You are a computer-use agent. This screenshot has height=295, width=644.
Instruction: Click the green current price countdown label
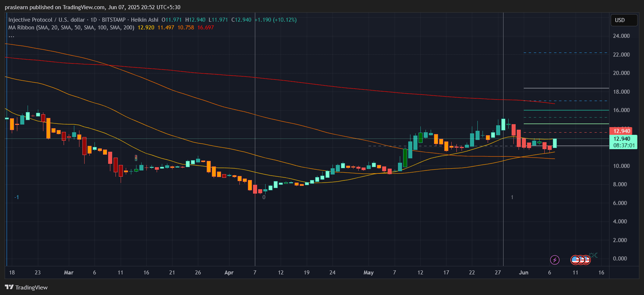click(623, 142)
